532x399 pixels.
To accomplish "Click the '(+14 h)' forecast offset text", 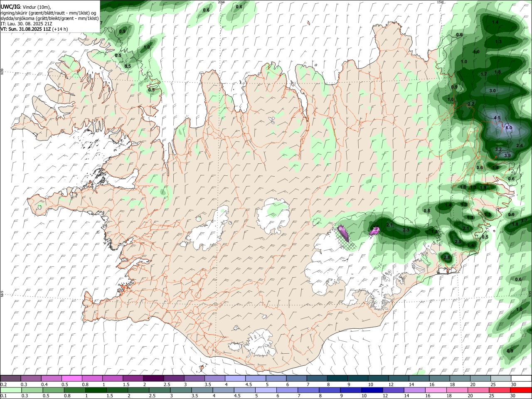I will 60,29.
